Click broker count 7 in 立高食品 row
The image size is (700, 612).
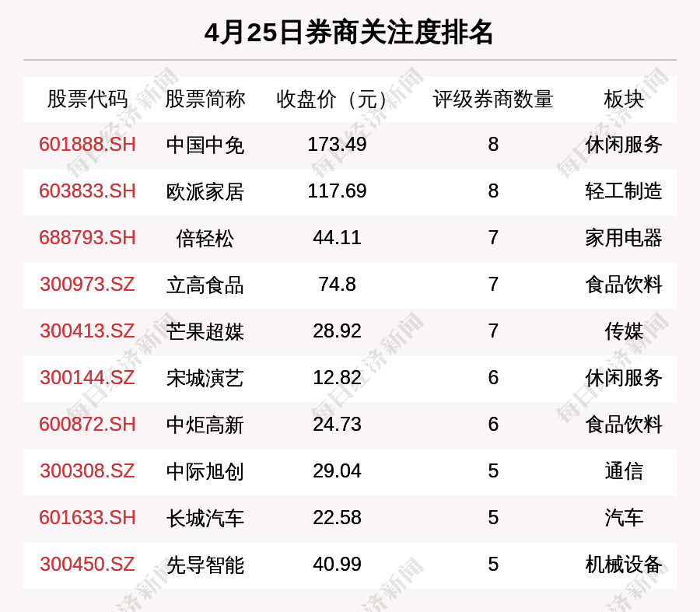tap(493, 285)
